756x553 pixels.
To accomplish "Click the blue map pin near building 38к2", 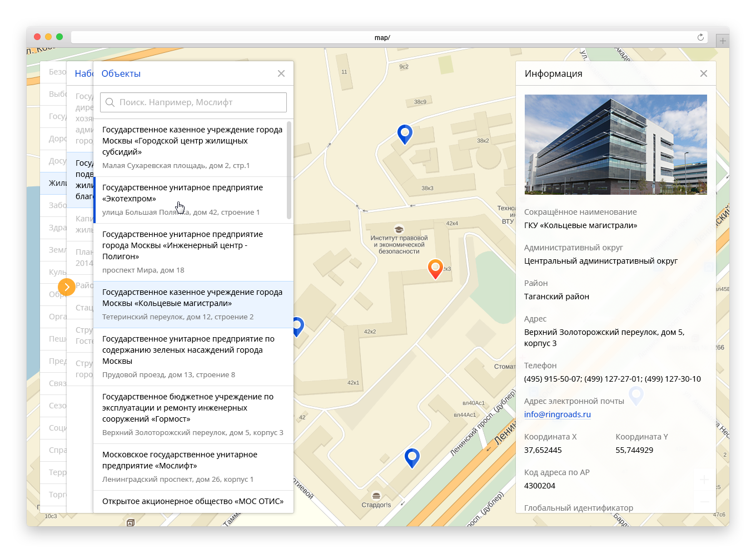I will 405,134.
